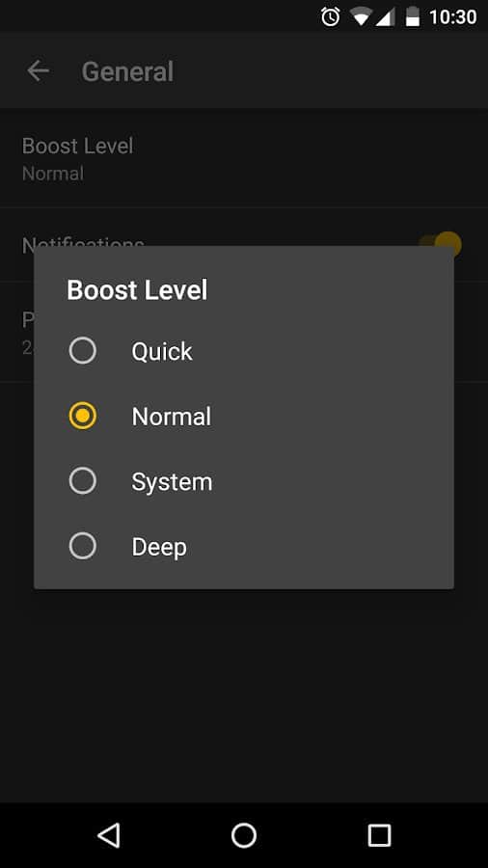
Task: Tap the General screen title
Action: tap(128, 71)
